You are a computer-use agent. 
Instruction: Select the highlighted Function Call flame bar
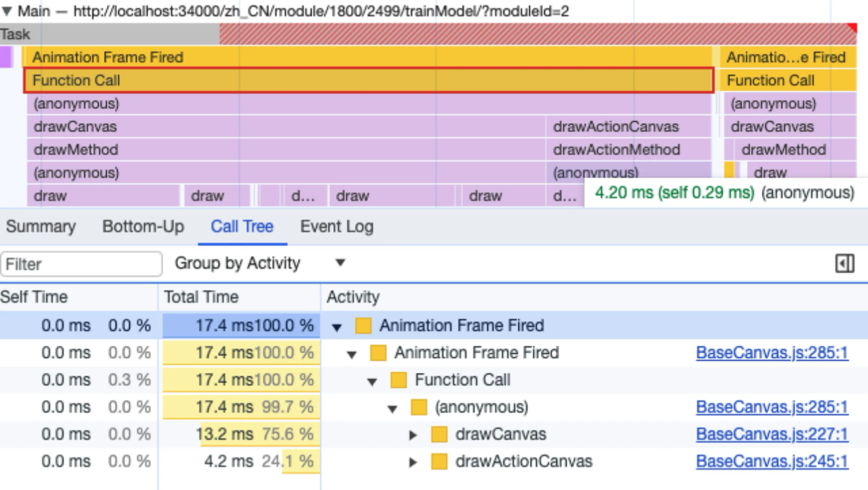369,81
